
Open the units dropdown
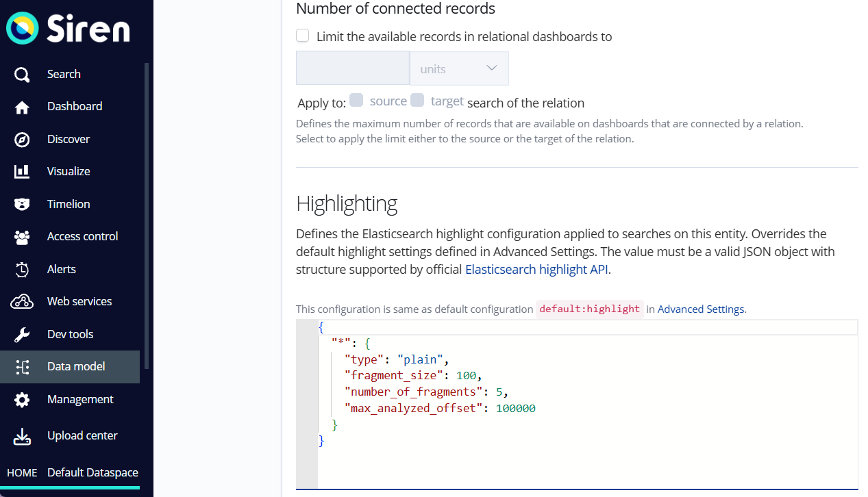pos(459,68)
